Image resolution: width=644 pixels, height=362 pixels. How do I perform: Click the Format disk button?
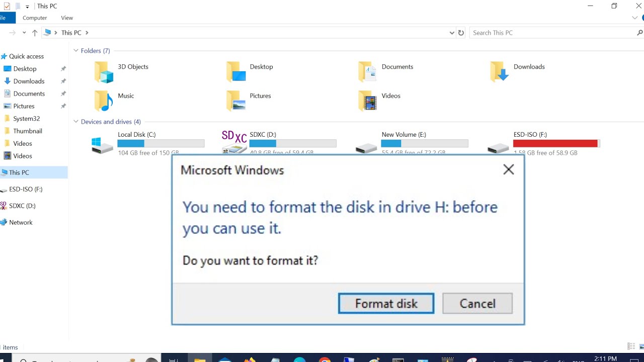point(386,304)
